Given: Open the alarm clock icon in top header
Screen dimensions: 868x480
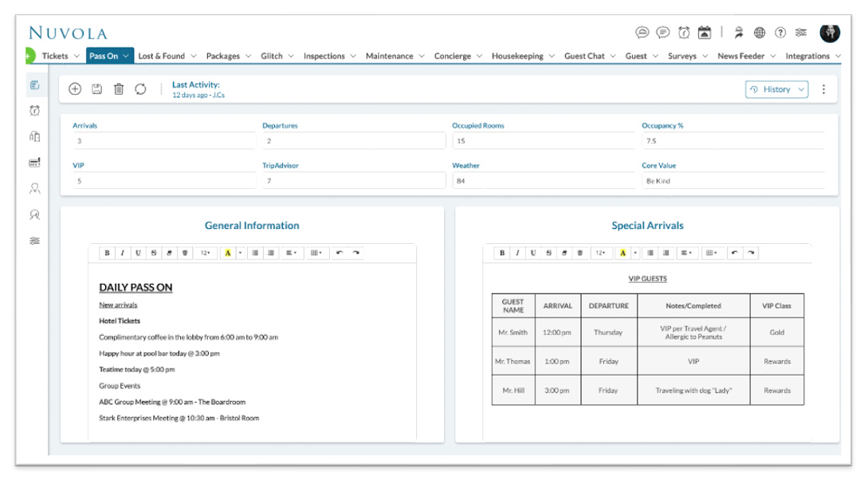Looking at the screenshot, I should (684, 33).
